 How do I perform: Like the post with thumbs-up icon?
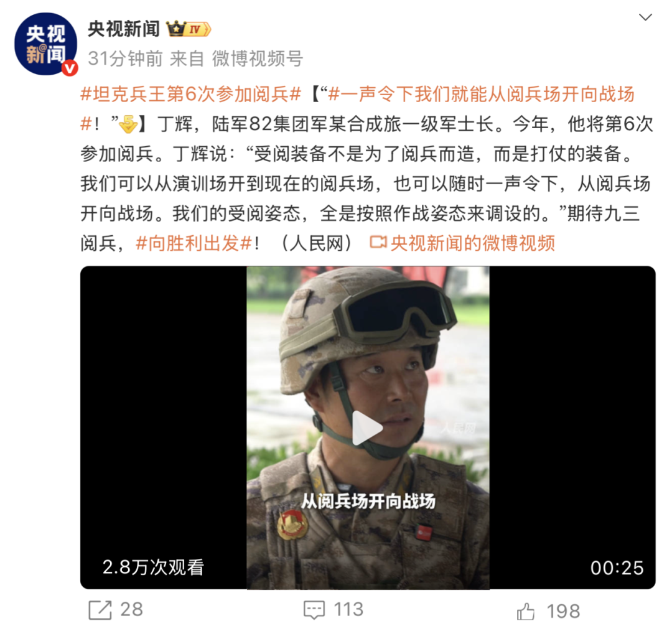[526, 611]
